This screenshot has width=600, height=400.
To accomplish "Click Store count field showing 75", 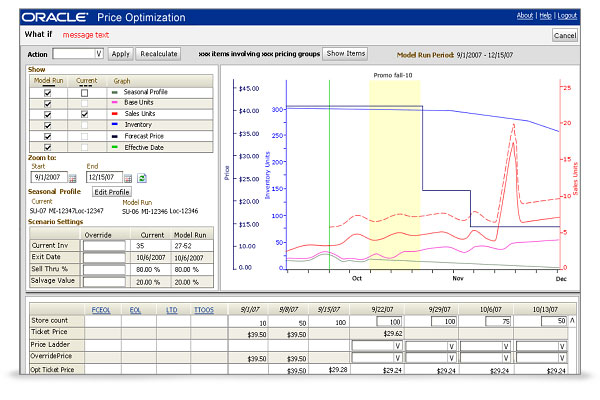I will [498, 321].
